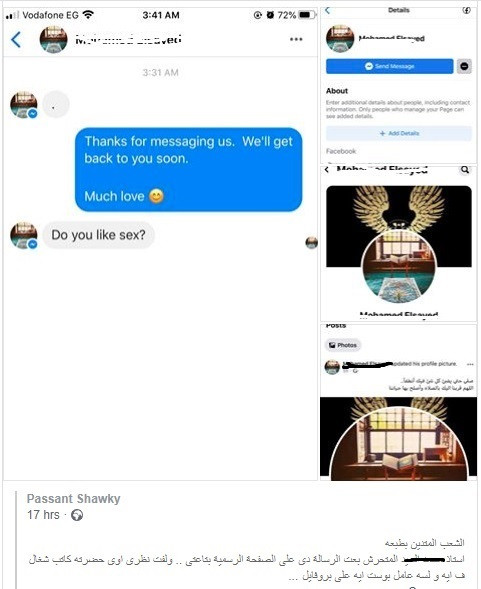Screen dimensions: 481x589
Task: Open the circular profile picture on profile page
Action: pyautogui.click(x=399, y=267)
